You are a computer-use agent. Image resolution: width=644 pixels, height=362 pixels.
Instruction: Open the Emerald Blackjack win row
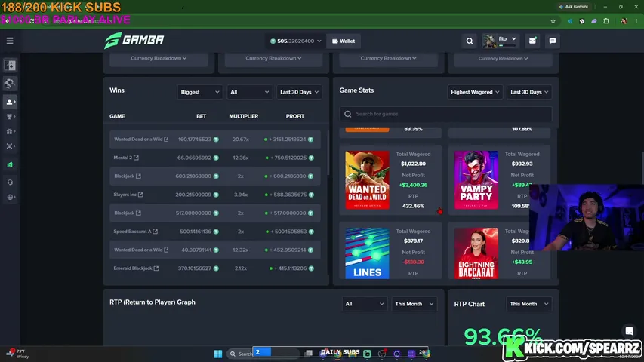point(215,268)
